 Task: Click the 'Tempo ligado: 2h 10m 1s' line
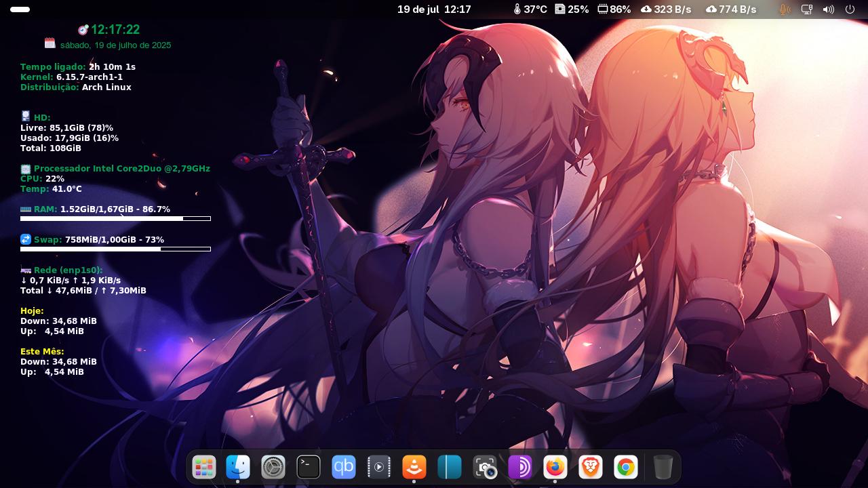click(78, 67)
